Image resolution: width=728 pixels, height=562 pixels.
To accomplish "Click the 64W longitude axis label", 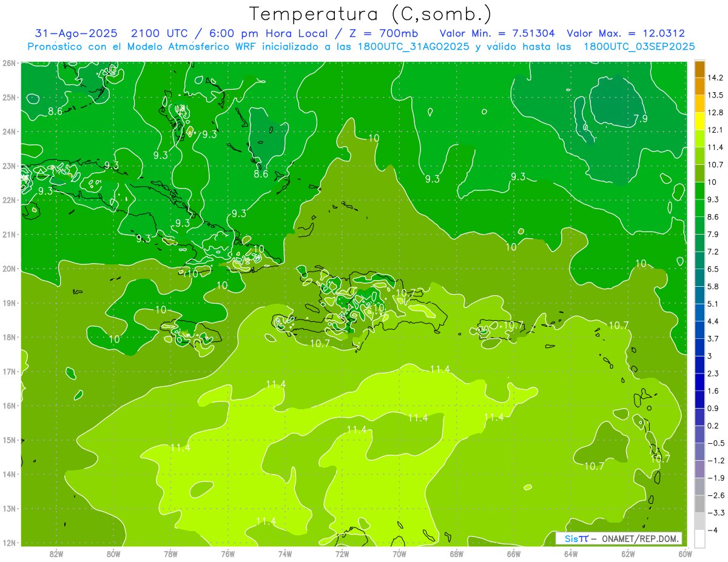I will coord(570,554).
